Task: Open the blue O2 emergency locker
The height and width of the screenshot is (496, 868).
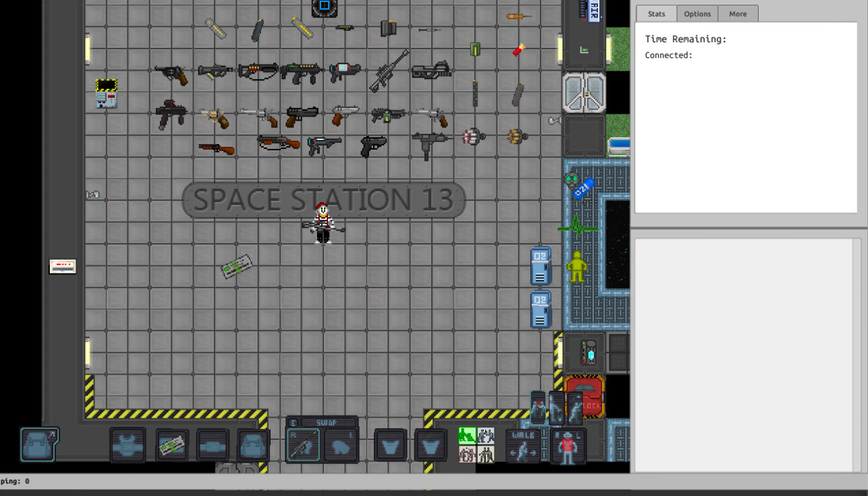Action: point(540,267)
